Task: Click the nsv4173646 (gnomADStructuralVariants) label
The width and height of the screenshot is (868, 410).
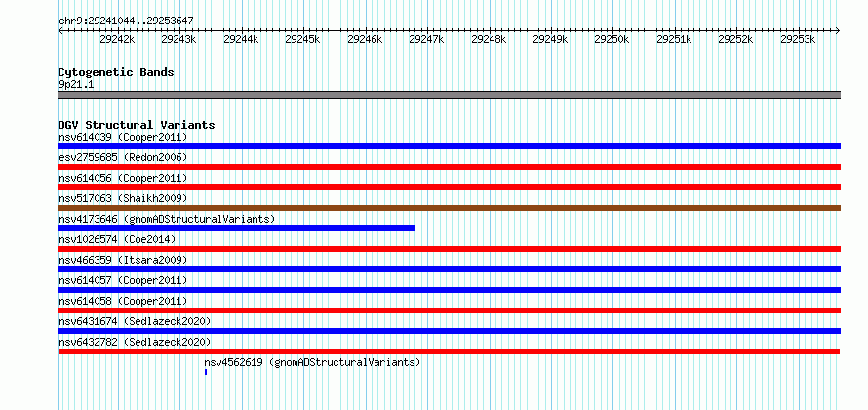Action: pyautogui.click(x=167, y=219)
